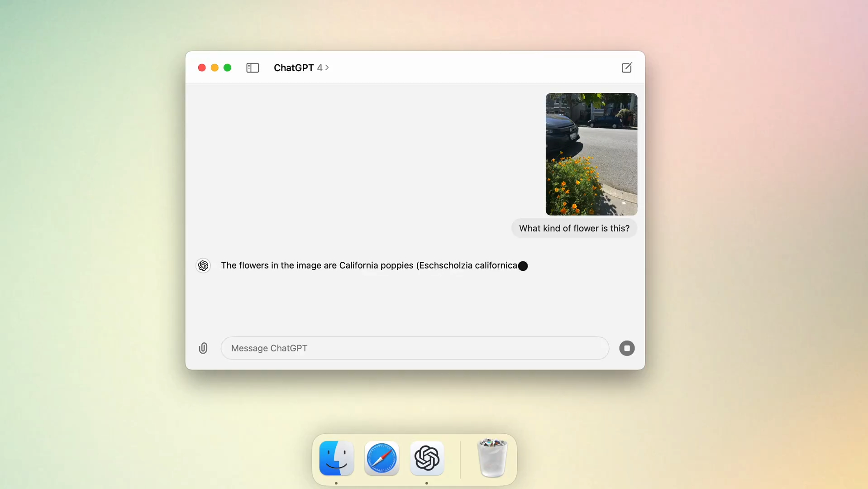The image size is (868, 489).
Task: Open the ChatGPT app in the Dock
Action: (x=427, y=458)
